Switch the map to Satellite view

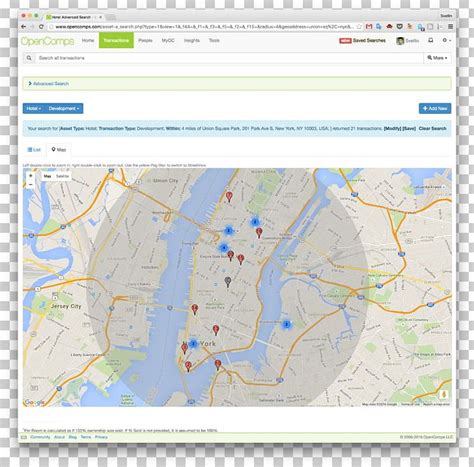tap(62, 176)
